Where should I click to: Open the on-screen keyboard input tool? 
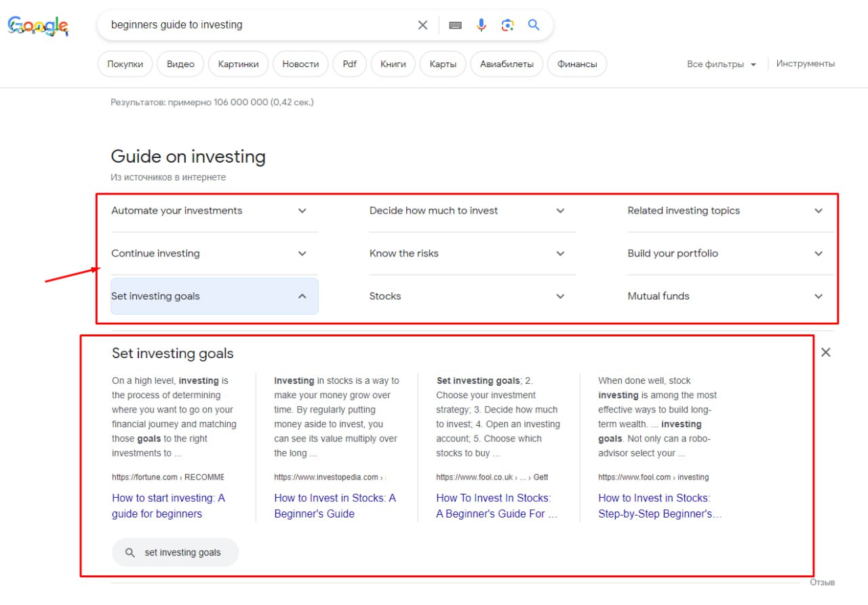[455, 25]
